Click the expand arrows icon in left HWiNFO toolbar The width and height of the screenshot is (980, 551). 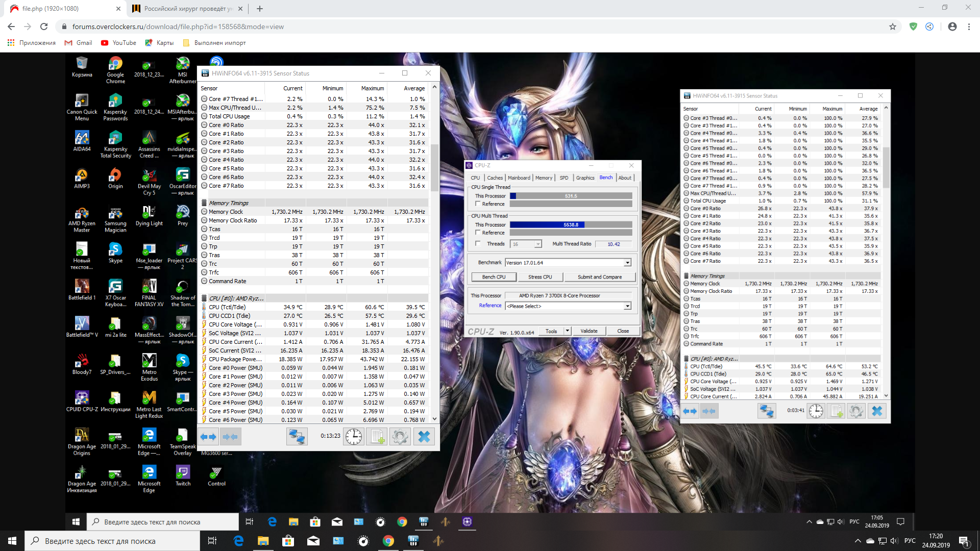point(208,437)
